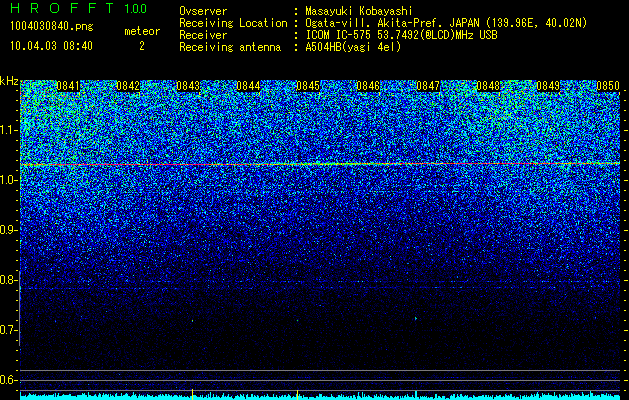Click the 0.7 frequency axis label
629x400 pixels.
(9, 330)
